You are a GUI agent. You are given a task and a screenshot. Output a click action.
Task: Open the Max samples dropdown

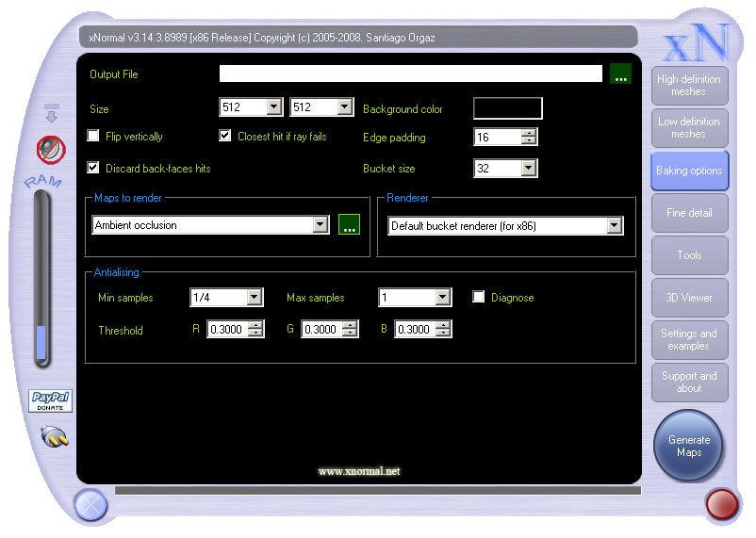pyautogui.click(x=442, y=297)
